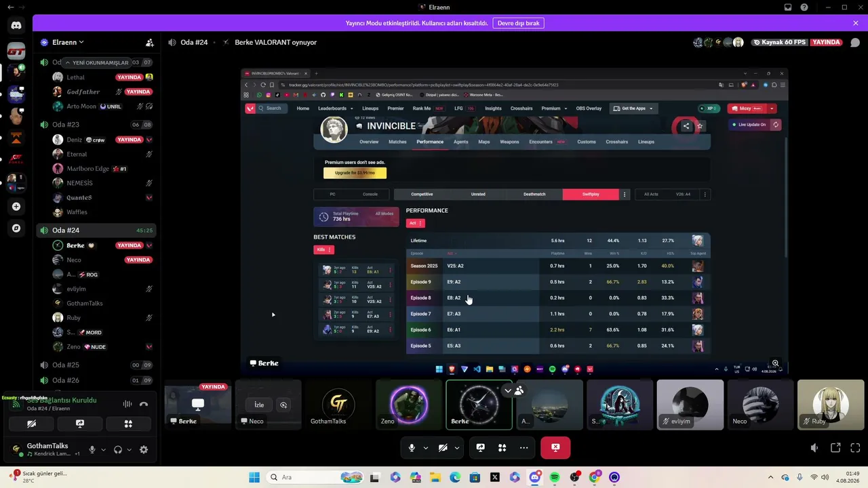Select Zeno's participant tile
868x488 pixels.
(x=408, y=405)
